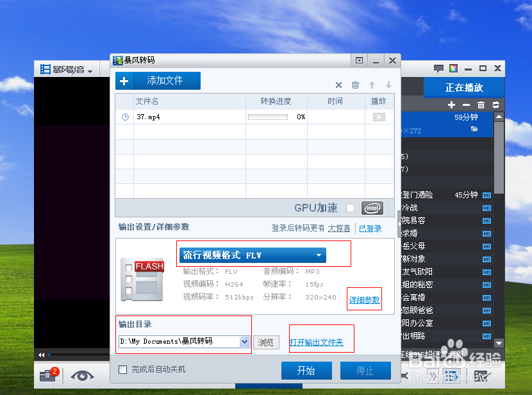Play 37.mp4 using the preview play button
The image size is (532, 395).
[379, 117]
